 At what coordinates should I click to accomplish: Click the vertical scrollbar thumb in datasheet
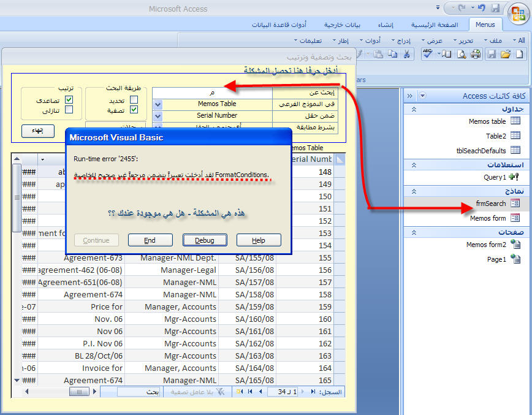17,197
